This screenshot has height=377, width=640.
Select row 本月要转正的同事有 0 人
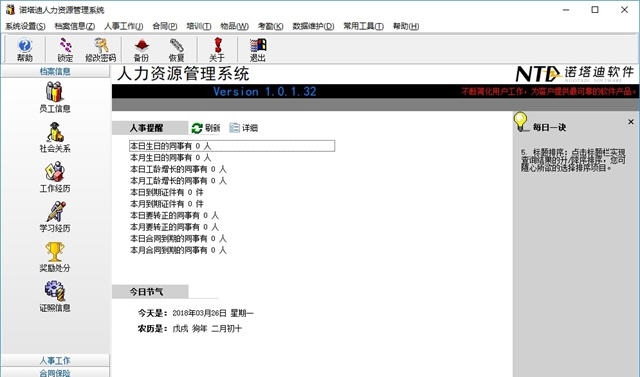click(174, 227)
